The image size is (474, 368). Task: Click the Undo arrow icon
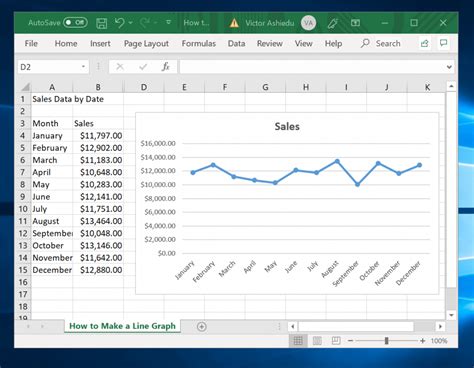(119, 23)
